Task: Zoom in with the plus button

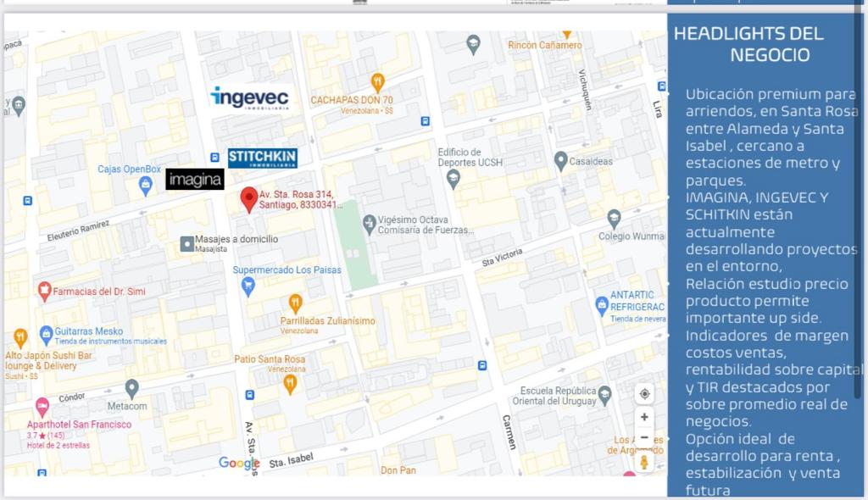Action: 644,417
